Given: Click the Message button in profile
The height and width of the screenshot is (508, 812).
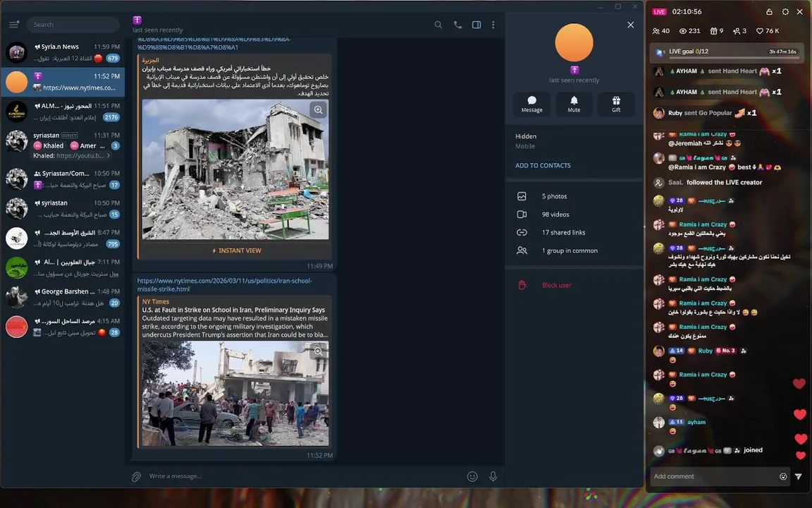Looking at the screenshot, I should tap(532, 104).
